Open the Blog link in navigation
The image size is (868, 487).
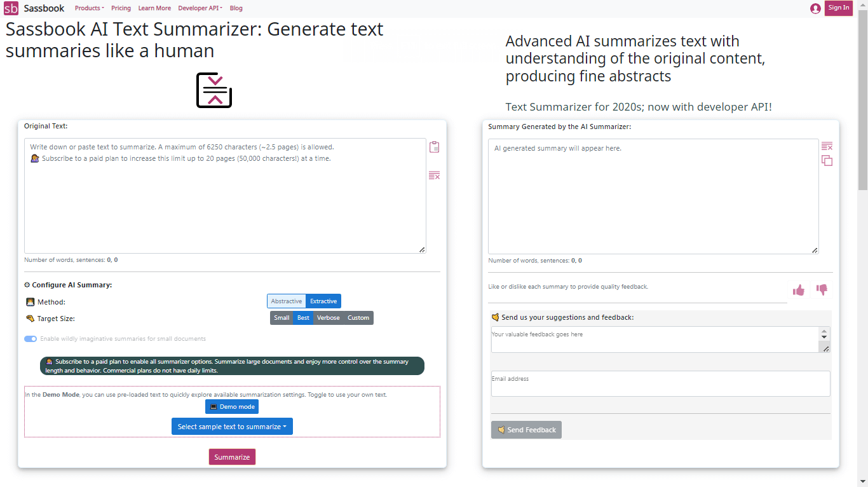[236, 8]
